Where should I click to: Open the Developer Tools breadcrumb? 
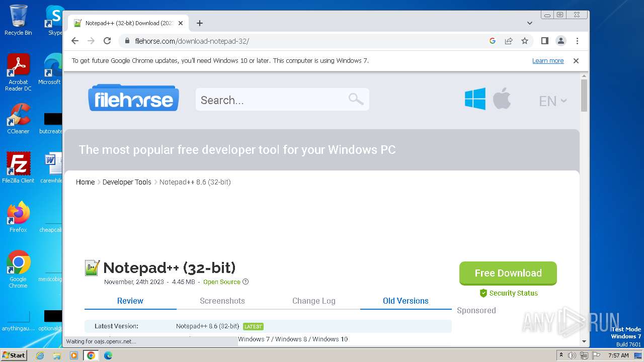click(x=127, y=182)
